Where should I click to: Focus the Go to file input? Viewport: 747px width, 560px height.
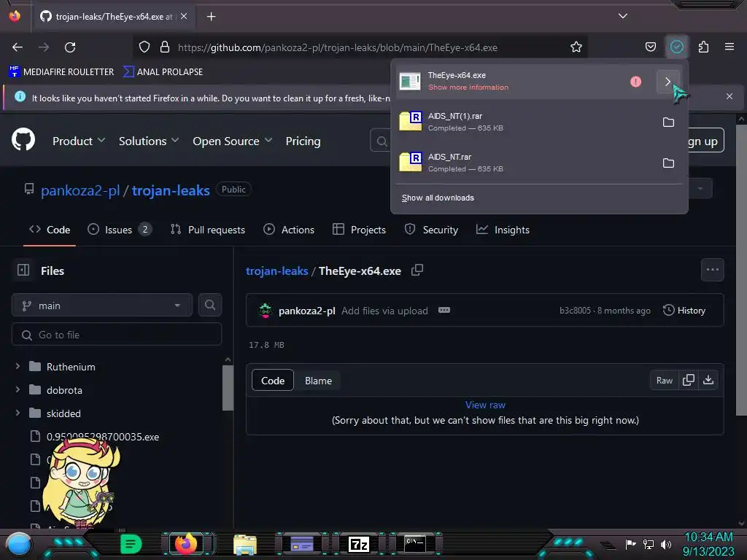pyautogui.click(x=117, y=335)
